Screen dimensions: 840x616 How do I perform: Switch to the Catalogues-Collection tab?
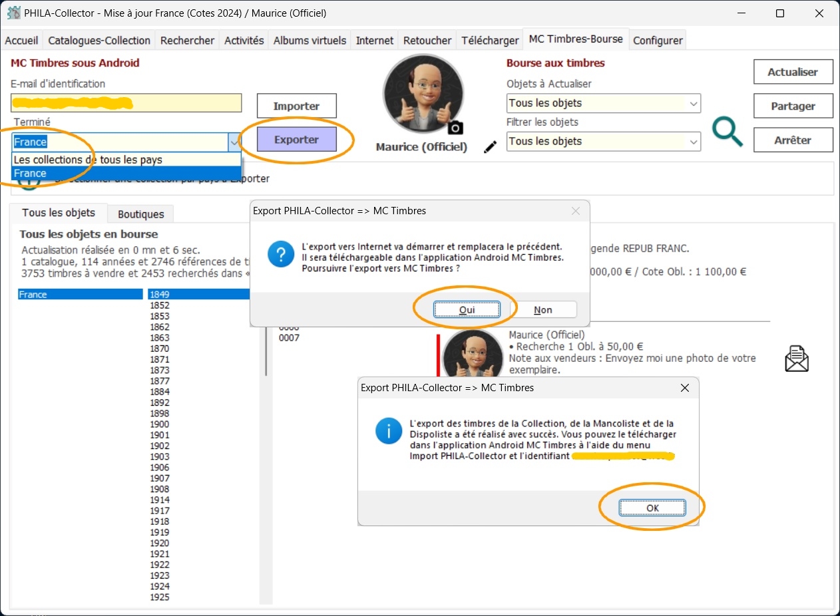(99, 41)
